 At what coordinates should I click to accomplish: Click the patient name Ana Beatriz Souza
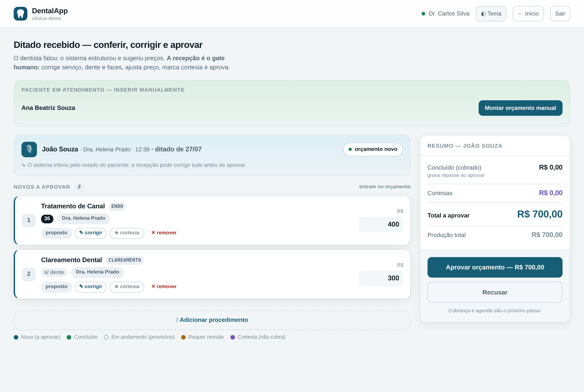tap(48, 108)
